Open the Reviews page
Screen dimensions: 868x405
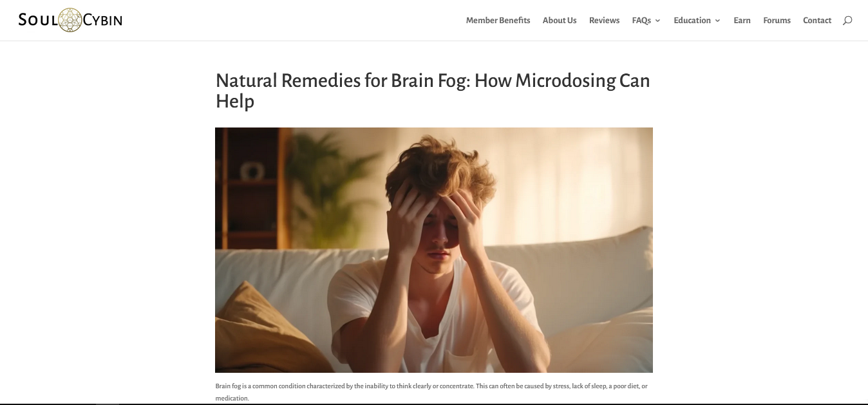click(604, 21)
